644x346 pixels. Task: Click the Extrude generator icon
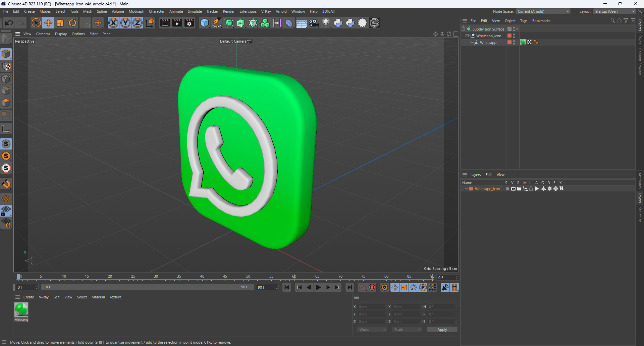tap(241, 23)
